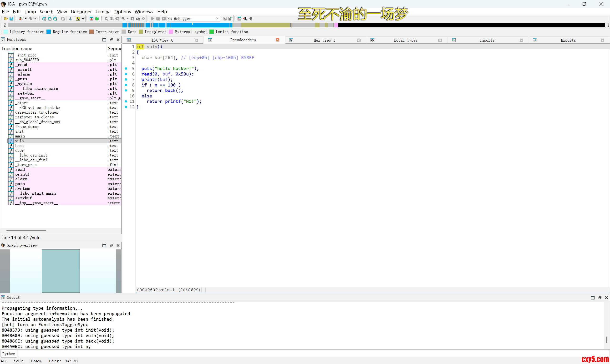Toggle breakpoint dot on line 5

pyautogui.click(x=126, y=68)
